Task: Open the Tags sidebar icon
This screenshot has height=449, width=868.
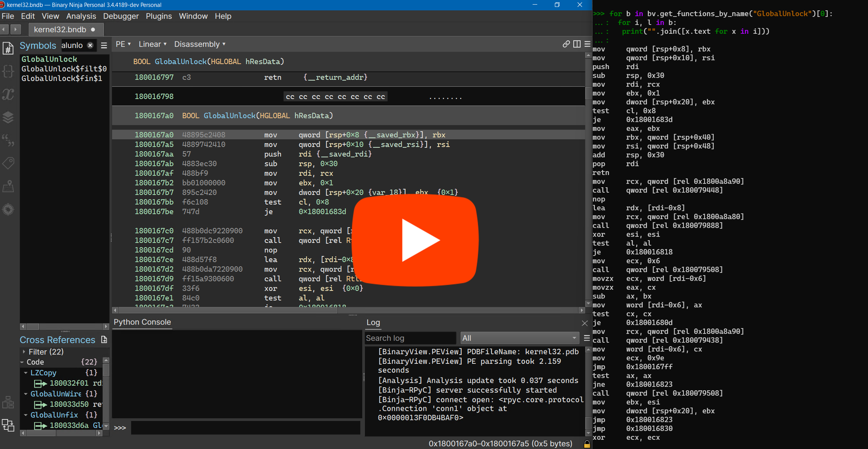Action: click(8, 163)
